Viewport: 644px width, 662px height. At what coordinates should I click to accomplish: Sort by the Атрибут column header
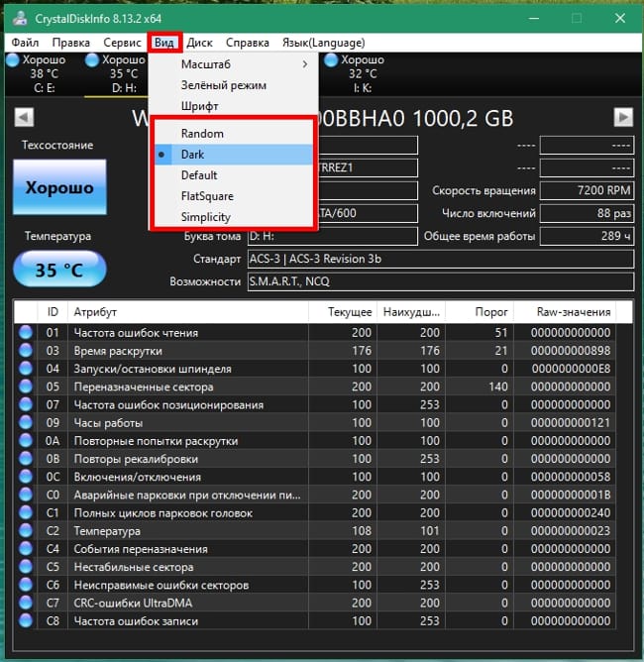188,312
